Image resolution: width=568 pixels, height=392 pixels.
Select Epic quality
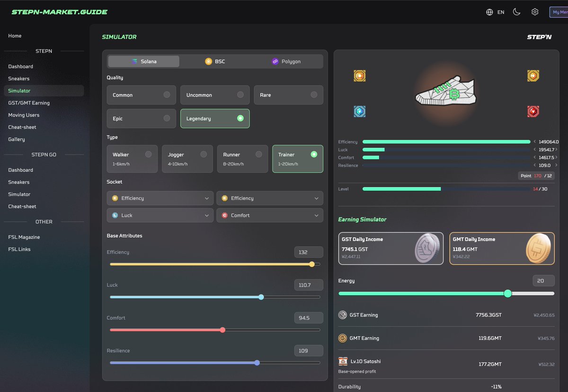142,119
